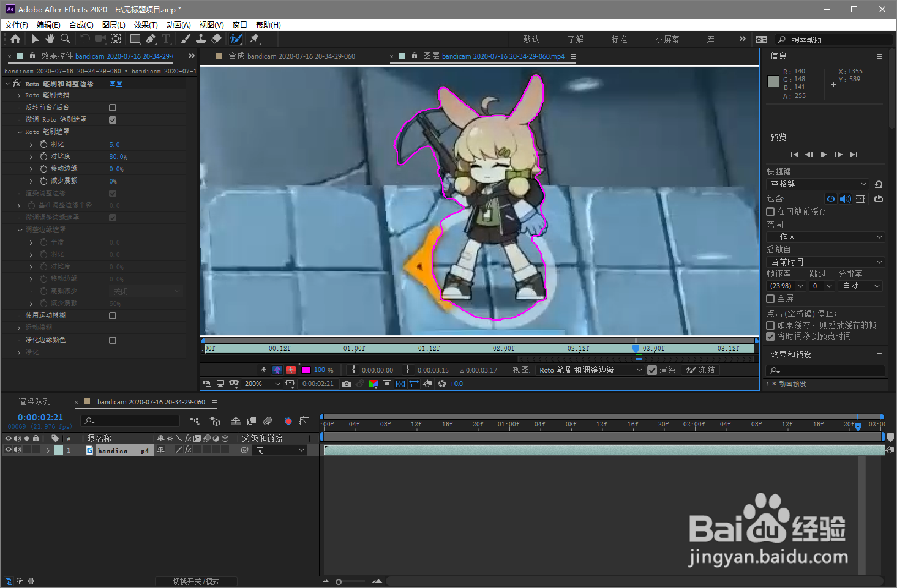897x588 pixels.
Task: Switch to the 渲染队列 tab
Action: point(35,401)
